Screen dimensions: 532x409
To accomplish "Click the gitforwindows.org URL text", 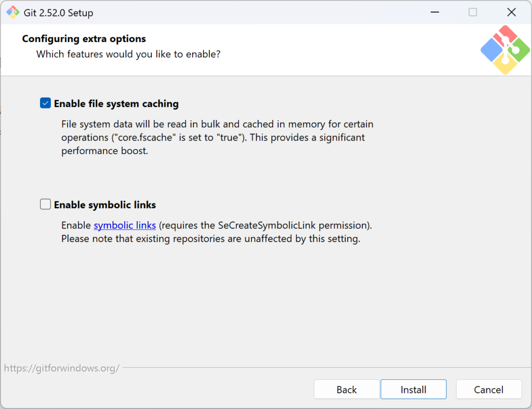I will pyautogui.click(x=62, y=369).
